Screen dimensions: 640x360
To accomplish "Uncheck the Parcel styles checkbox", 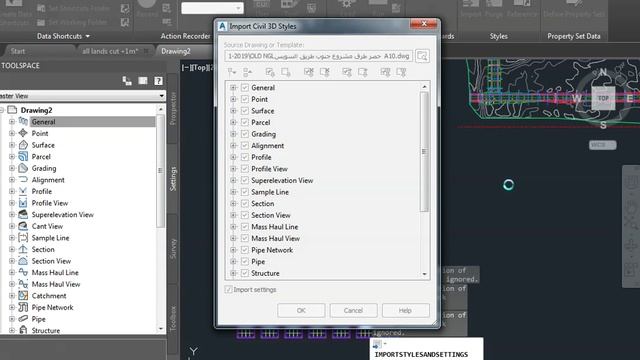I will coord(245,122).
